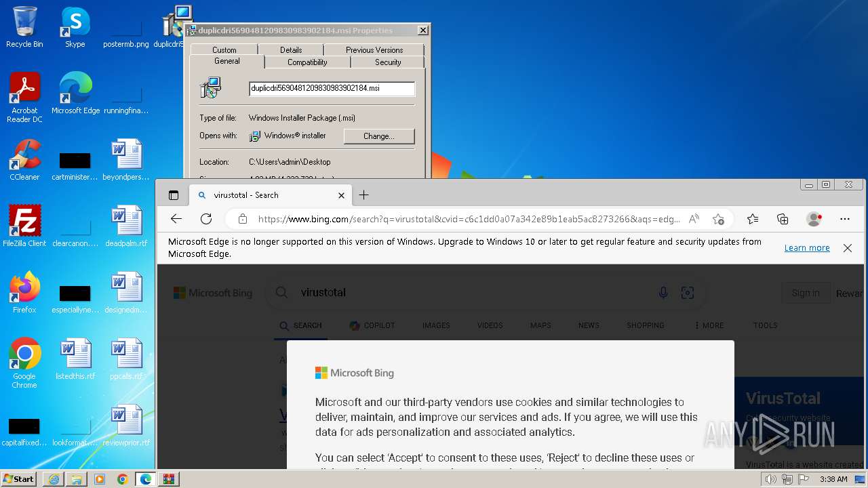The height and width of the screenshot is (488, 868).
Task: Close the msi Properties dialog
Action: [422, 30]
